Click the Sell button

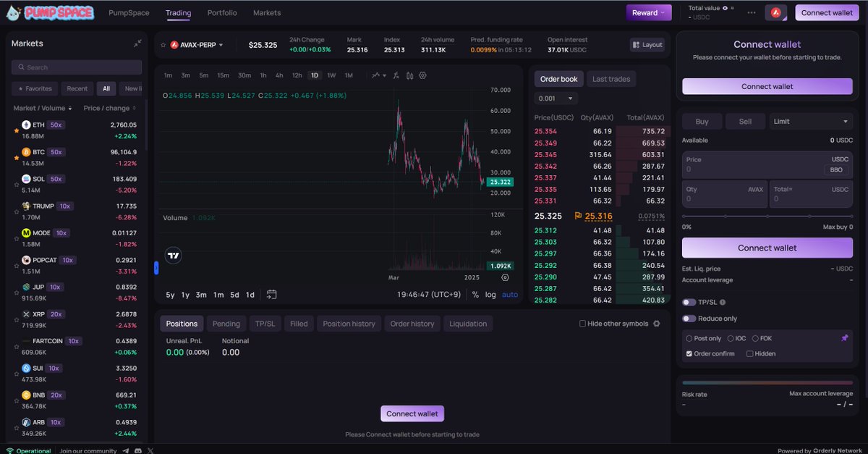(x=745, y=122)
